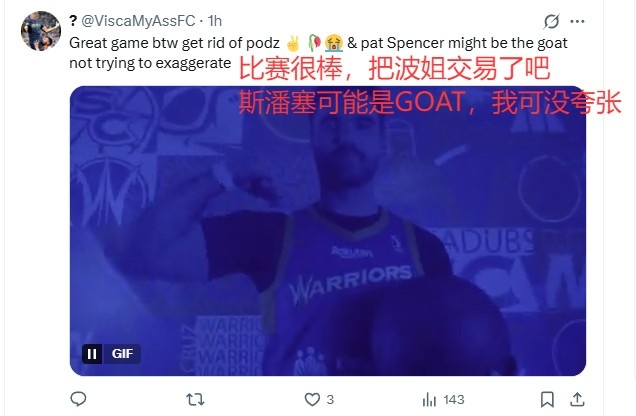Open tweet permalink via 1h timestamp

[215, 21]
